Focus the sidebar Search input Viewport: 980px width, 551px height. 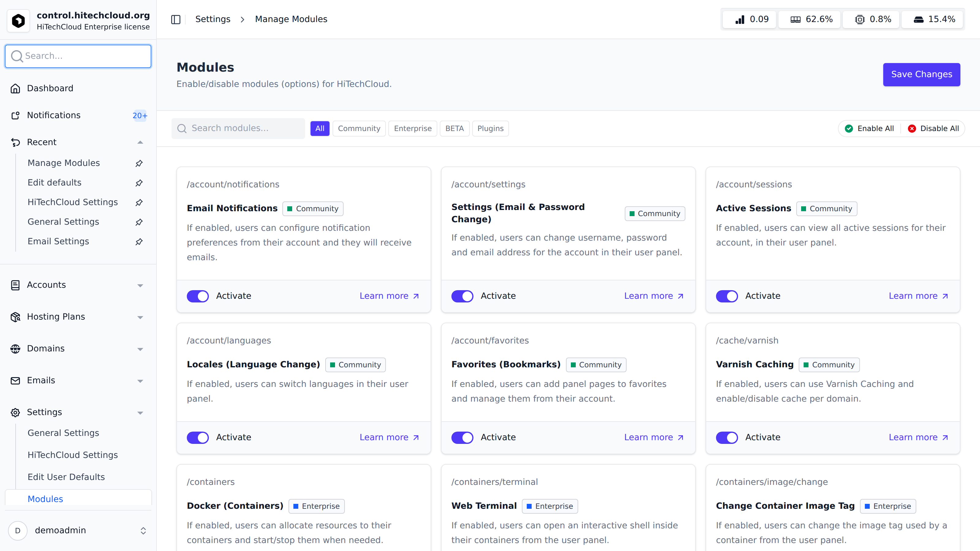tap(78, 56)
